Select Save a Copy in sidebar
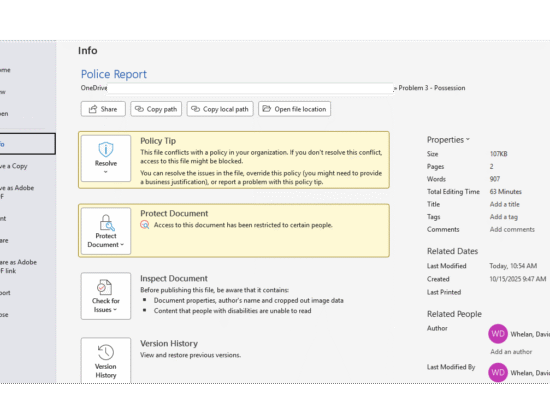Viewport: 550px width, 413px height. 14,166
